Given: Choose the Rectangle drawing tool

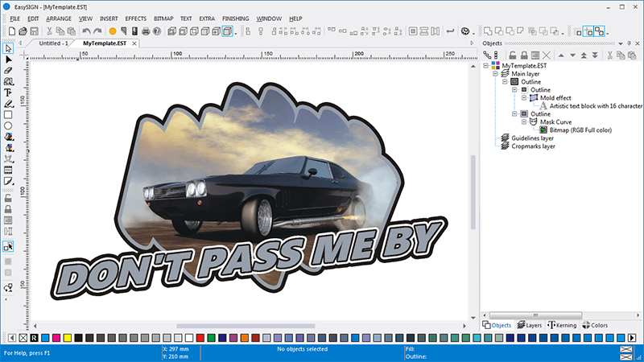Looking at the screenshot, I should coord(8,115).
